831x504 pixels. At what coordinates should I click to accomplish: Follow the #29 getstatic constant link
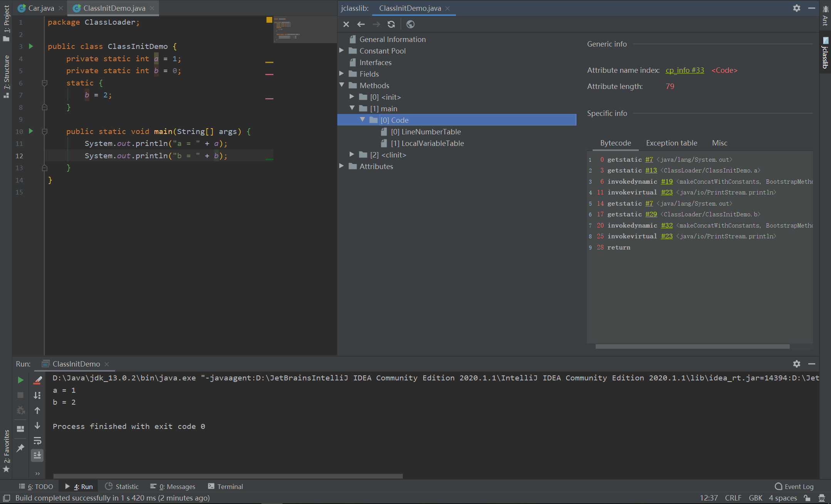pyautogui.click(x=651, y=214)
